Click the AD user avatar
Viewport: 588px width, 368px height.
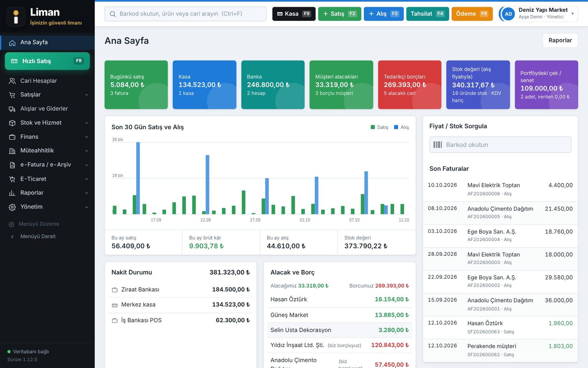point(508,14)
